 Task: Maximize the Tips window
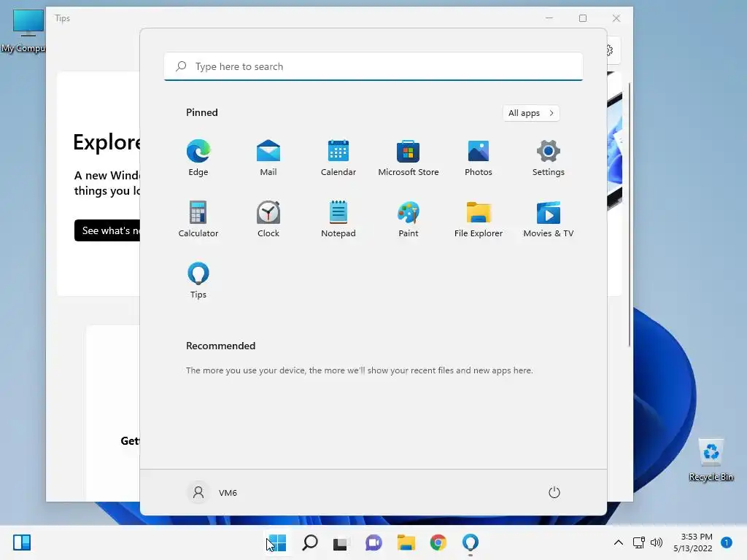[583, 18]
